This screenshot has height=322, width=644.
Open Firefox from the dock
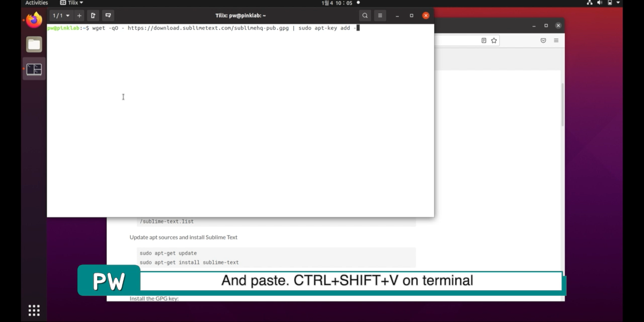34,20
